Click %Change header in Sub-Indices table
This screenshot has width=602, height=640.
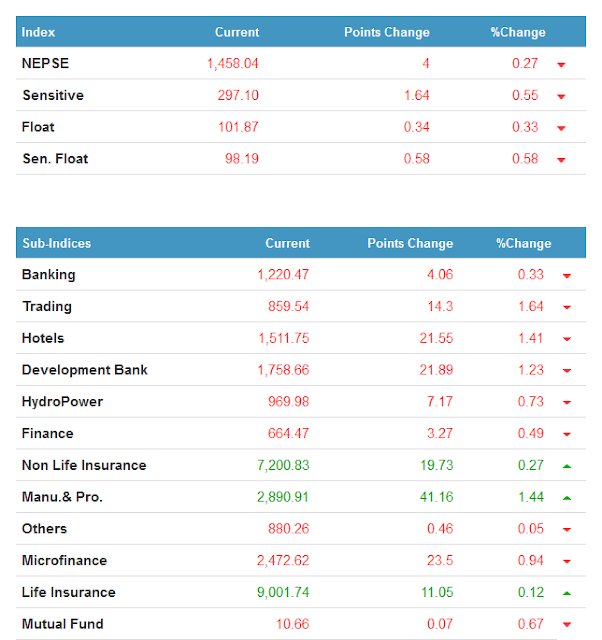[x=524, y=243]
